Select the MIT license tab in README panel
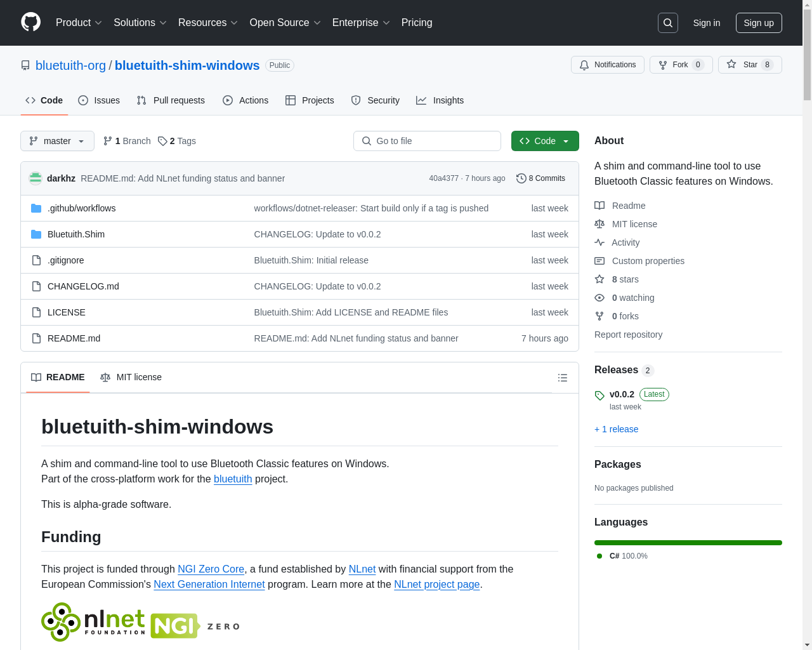812x650 pixels. (x=131, y=377)
